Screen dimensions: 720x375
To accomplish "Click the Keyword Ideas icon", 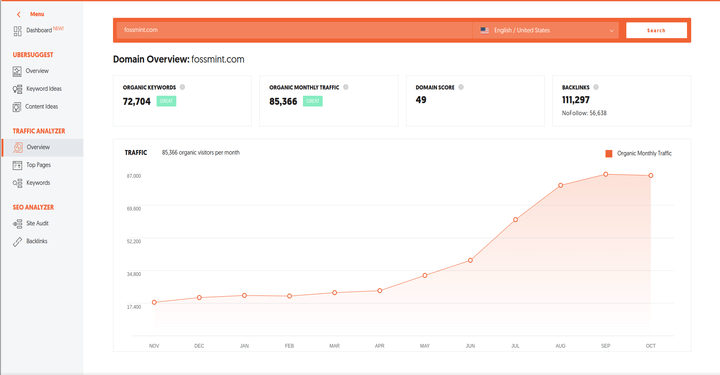I will 17,89.
